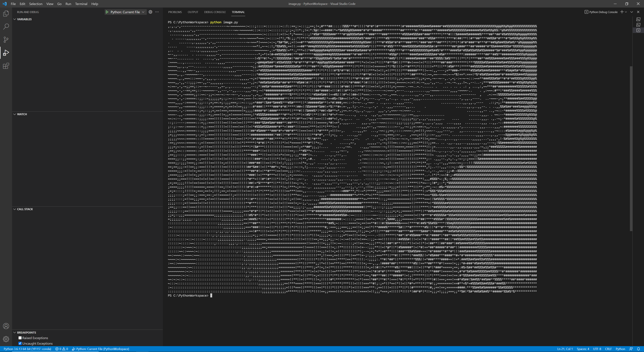
Task: Click the new terminal plus icon
Action: click(622, 12)
